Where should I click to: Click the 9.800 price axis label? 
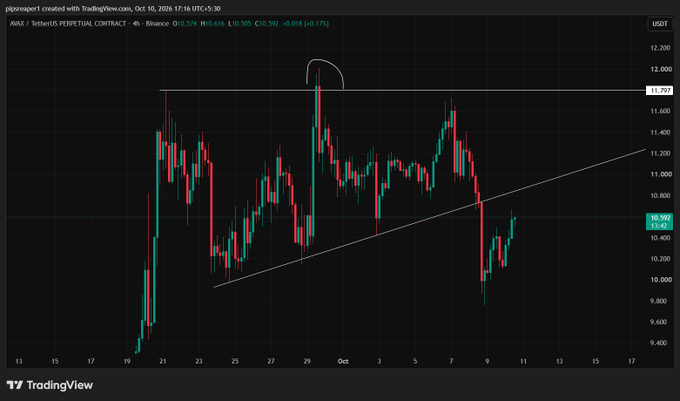(x=658, y=301)
